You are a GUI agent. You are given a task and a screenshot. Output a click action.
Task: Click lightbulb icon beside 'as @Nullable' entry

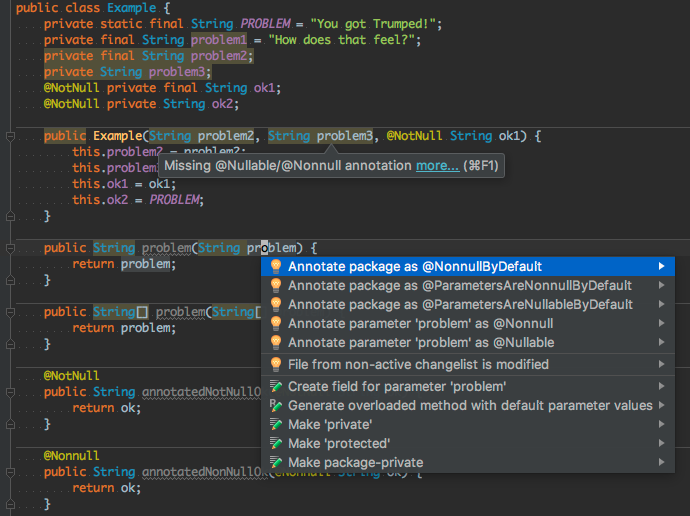tap(276, 342)
